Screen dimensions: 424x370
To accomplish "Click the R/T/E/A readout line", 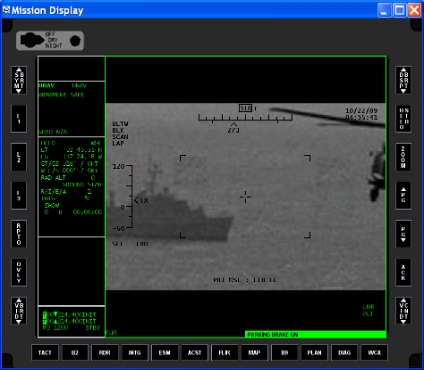I will pos(66,192).
